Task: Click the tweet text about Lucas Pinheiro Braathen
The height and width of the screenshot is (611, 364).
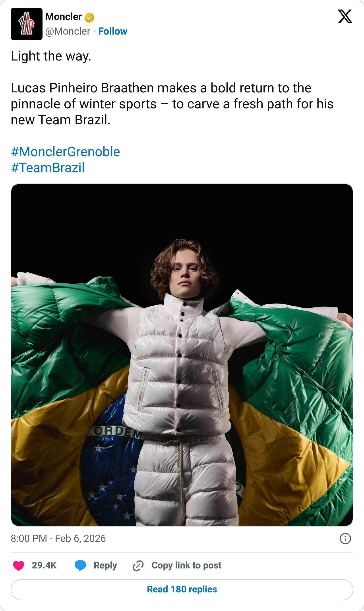Action: point(172,104)
